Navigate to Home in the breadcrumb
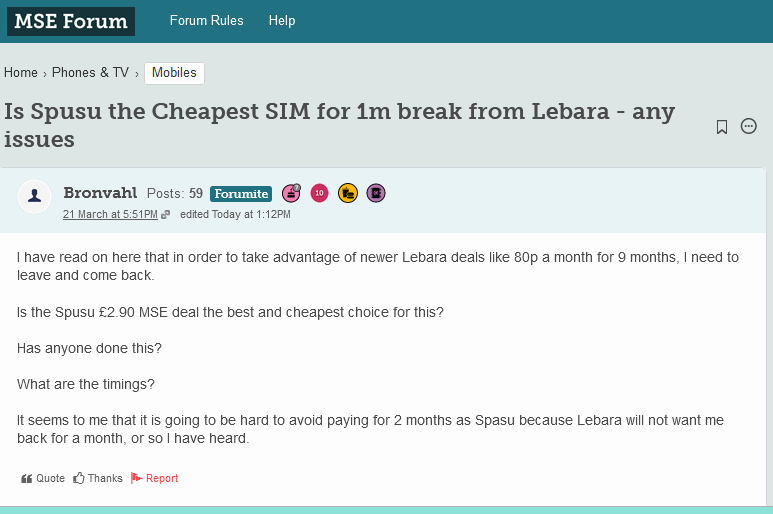This screenshot has width=773, height=514. (21, 73)
